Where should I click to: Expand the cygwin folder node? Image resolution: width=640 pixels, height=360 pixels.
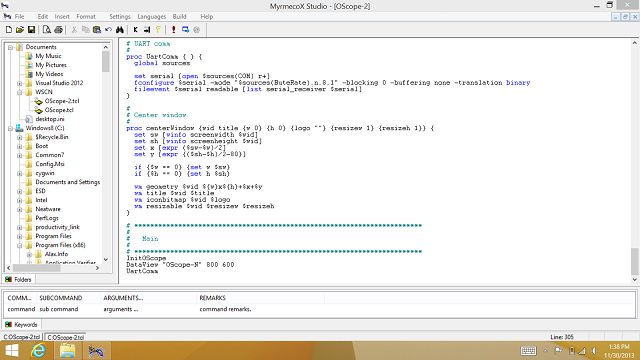(19, 173)
